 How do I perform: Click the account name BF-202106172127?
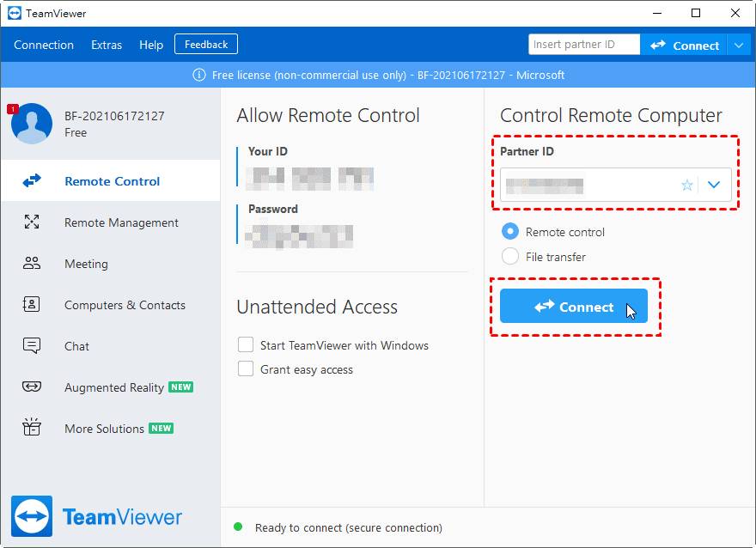(x=114, y=116)
